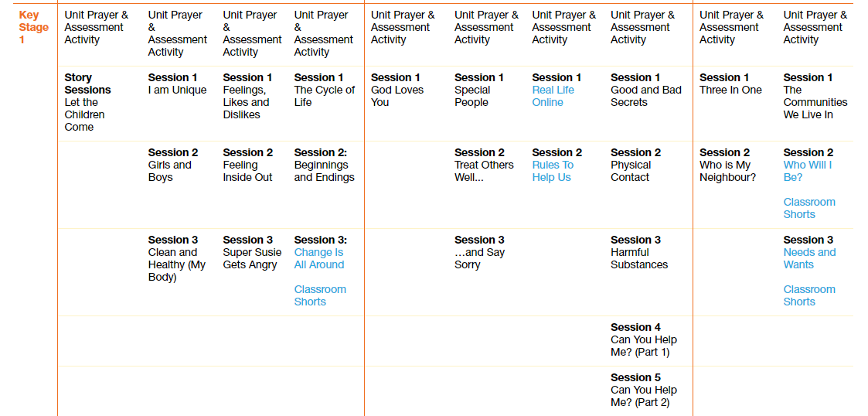Screen dimensions: 868x416
Task: Open Classroom Shorts under Change Is All Around
Action: 320,295
